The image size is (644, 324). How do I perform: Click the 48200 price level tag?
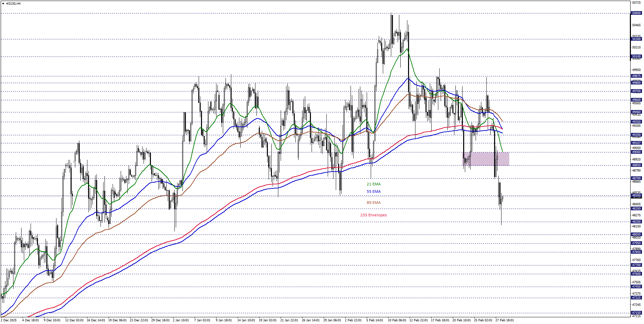click(636, 222)
